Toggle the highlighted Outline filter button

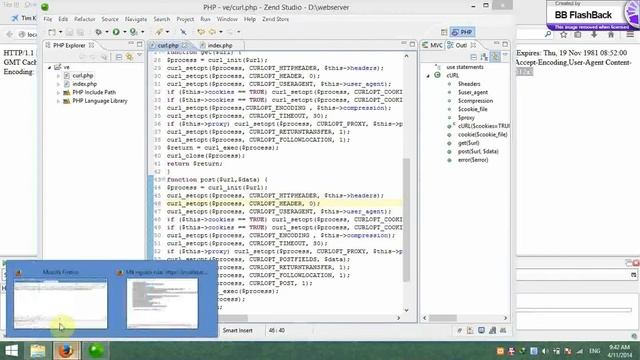[x=495, y=57]
